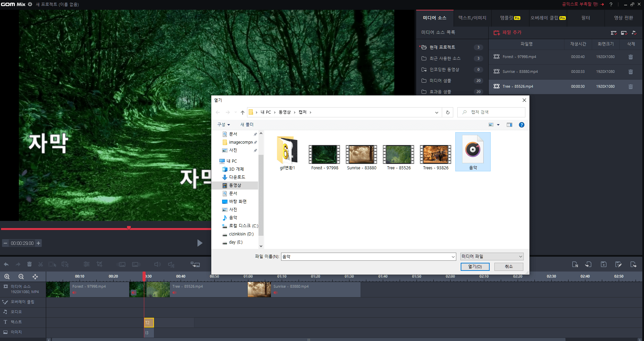Select the scissors split tool
Image resolution: width=644 pixels, height=341 pixels.
pyautogui.click(x=40, y=264)
